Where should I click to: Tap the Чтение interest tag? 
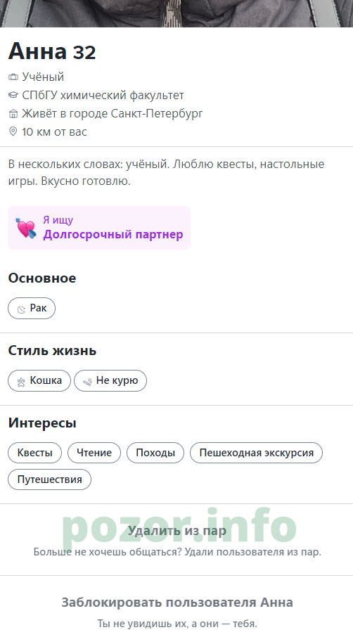[x=94, y=453]
